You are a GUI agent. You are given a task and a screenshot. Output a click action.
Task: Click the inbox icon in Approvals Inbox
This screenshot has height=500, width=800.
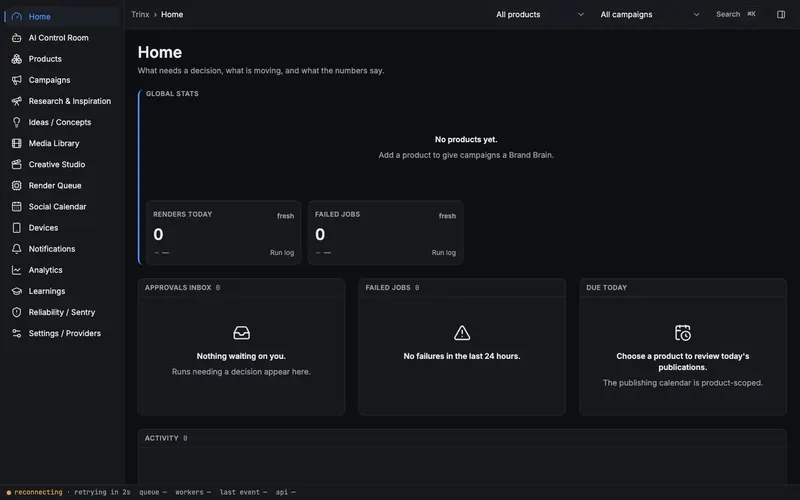click(x=241, y=333)
